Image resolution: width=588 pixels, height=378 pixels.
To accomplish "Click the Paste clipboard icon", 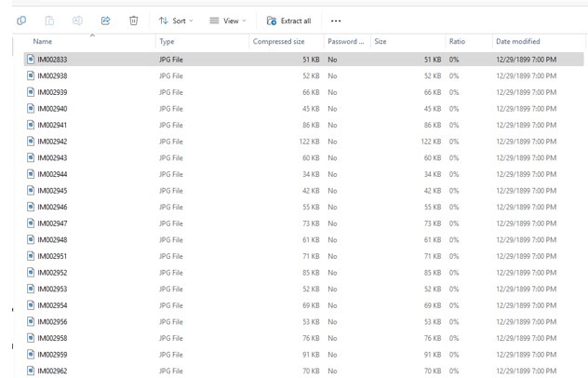I will pos(49,20).
